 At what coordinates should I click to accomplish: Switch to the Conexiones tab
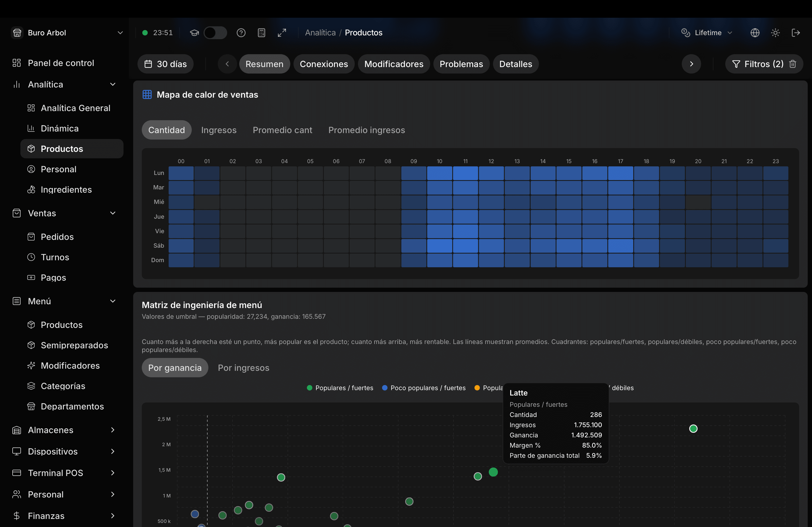pos(324,64)
